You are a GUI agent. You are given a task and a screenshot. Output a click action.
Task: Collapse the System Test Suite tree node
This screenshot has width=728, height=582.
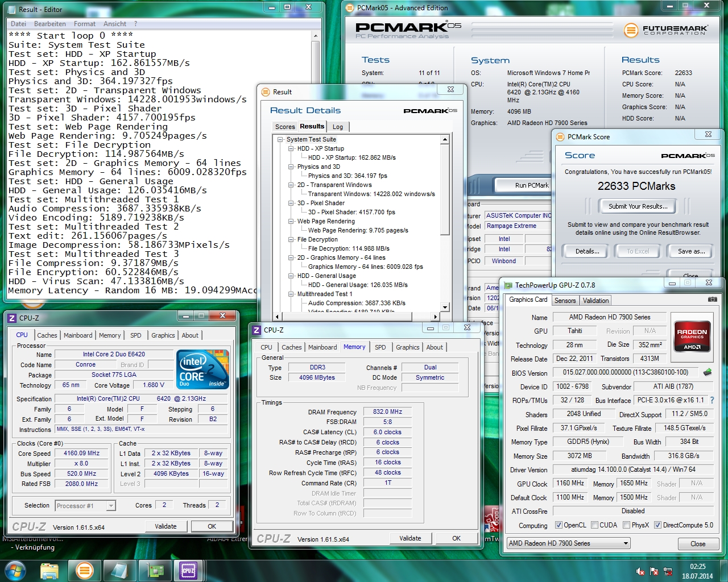coord(280,139)
